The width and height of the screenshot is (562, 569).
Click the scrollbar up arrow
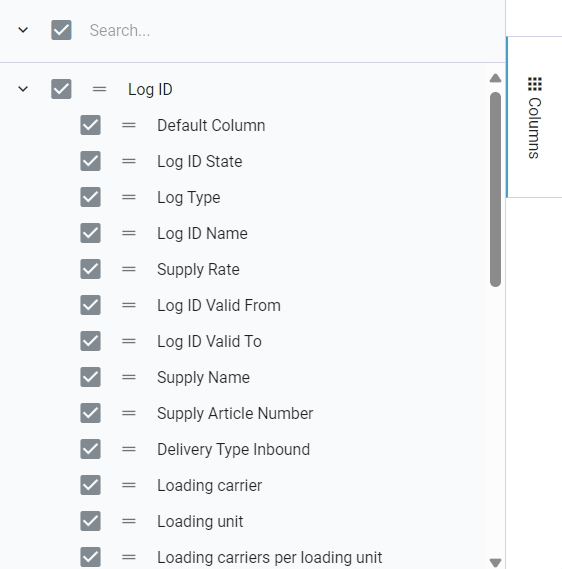(x=495, y=78)
